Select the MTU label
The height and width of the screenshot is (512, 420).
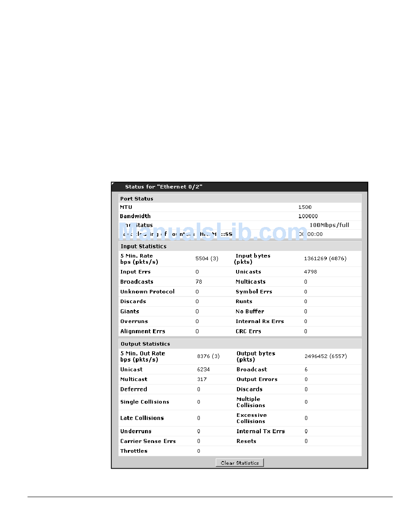click(x=126, y=207)
